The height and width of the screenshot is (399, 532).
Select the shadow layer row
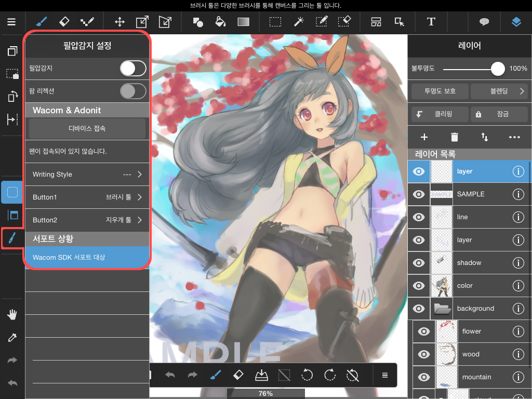click(x=470, y=263)
